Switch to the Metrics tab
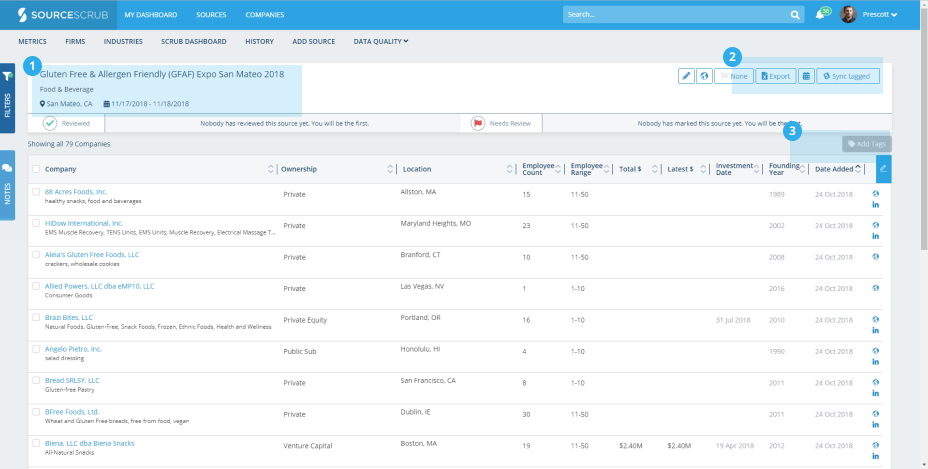The width and height of the screenshot is (928, 469). 32,41
